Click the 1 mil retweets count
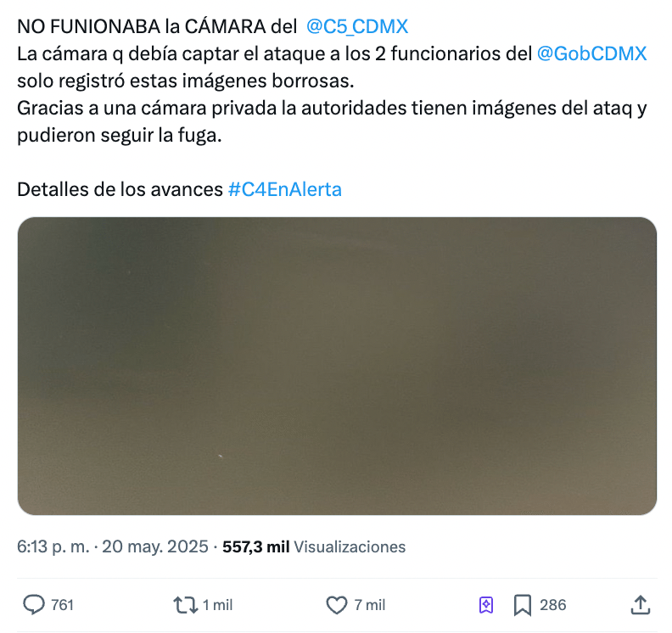672x633 pixels. click(x=217, y=605)
